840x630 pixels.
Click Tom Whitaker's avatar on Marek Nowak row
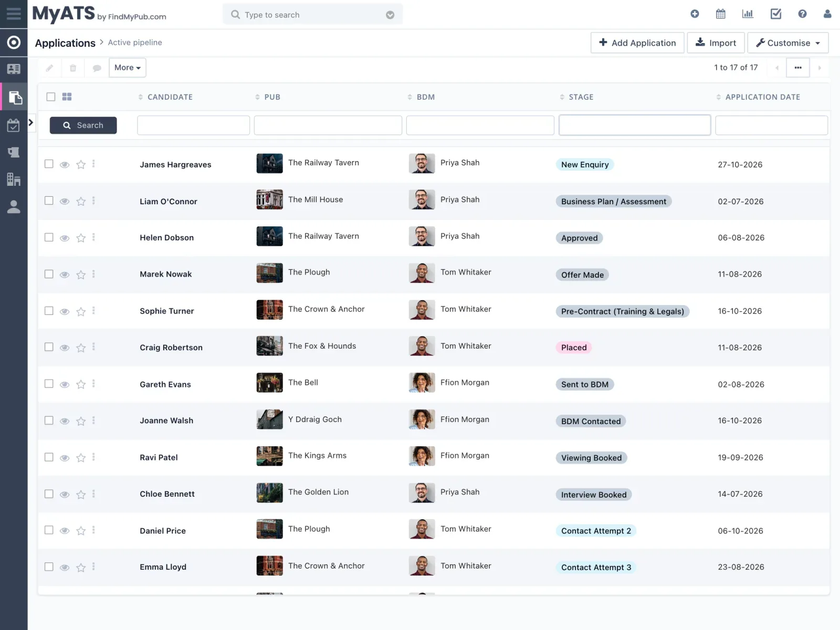(x=422, y=273)
